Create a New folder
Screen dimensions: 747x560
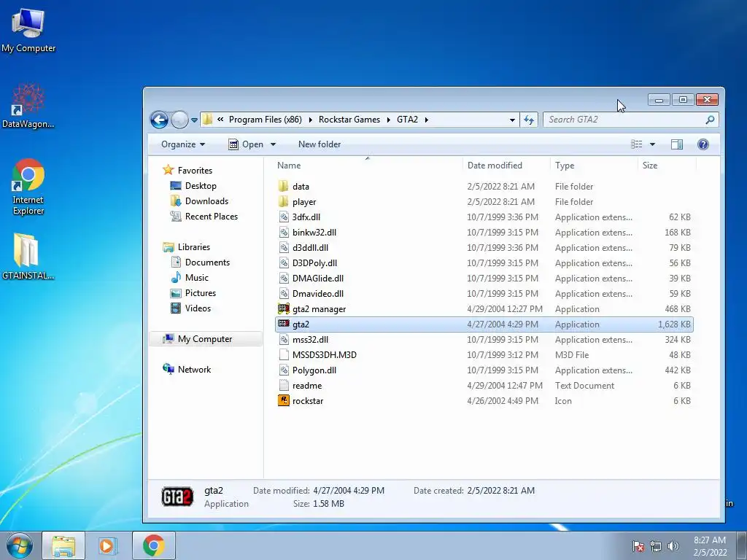(x=320, y=144)
